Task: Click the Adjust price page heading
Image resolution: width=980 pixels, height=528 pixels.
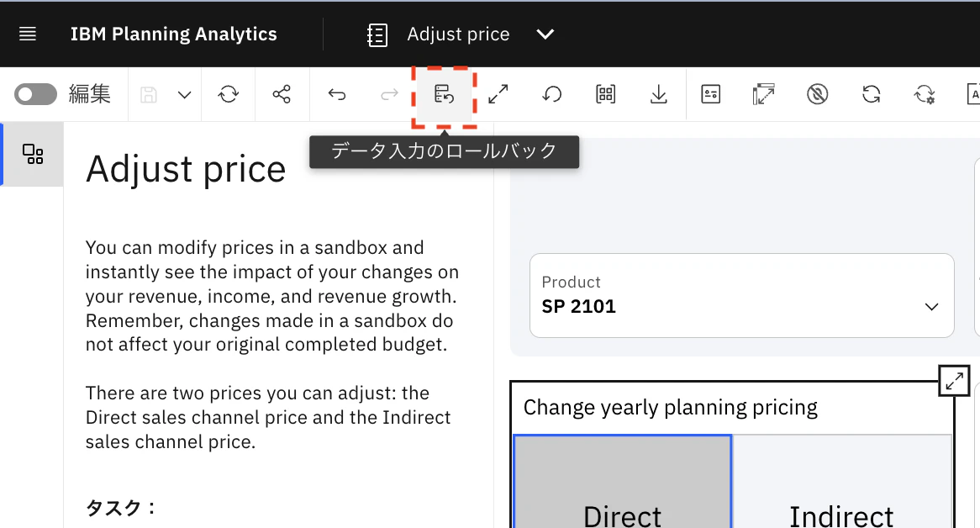Action: (186, 169)
